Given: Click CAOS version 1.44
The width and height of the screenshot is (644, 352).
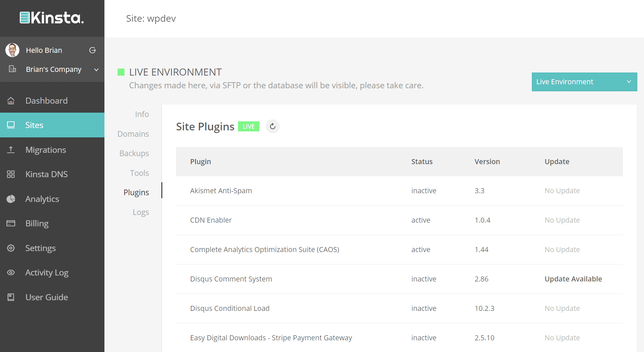Looking at the screenshot, I should coord(481,249).
